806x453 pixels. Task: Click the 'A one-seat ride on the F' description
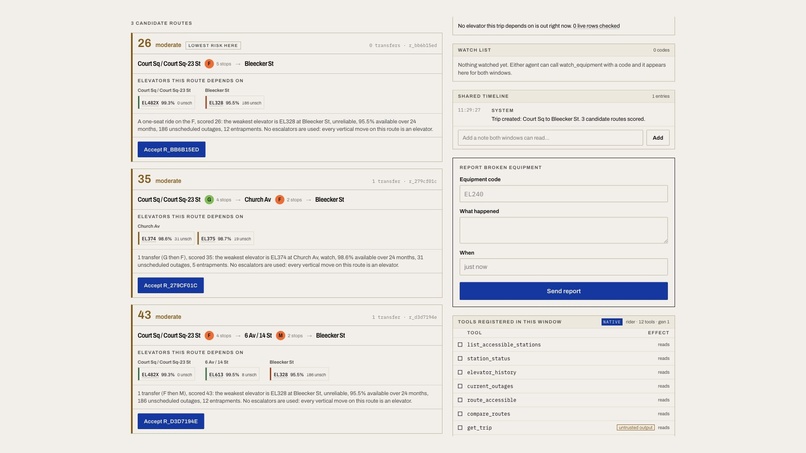tap(285, 125)
